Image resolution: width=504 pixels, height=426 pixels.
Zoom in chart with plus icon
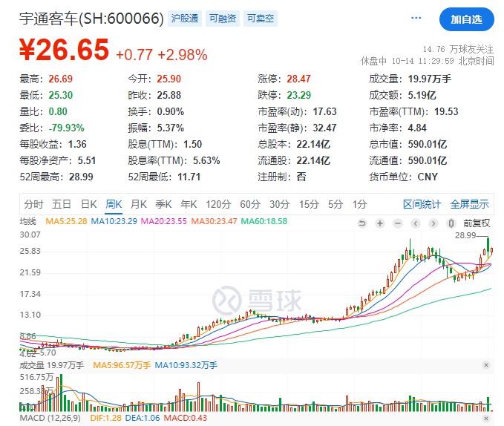[x=380, y=223]
